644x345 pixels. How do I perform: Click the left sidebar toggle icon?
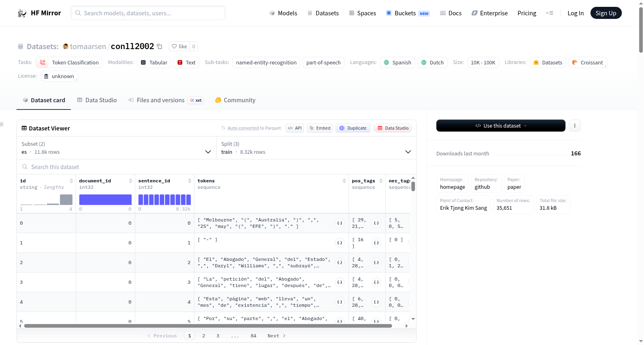pyautogui.click(x=2, y=124)
